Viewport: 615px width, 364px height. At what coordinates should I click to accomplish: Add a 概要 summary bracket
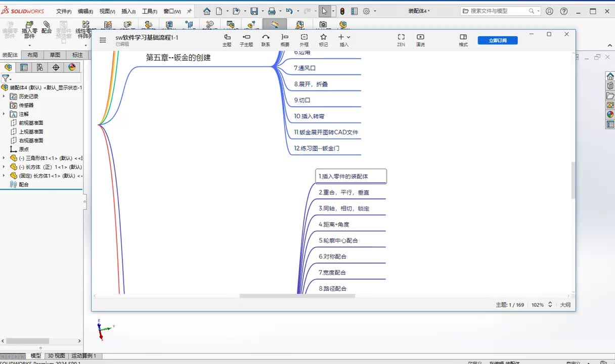[x=285, y=40]
